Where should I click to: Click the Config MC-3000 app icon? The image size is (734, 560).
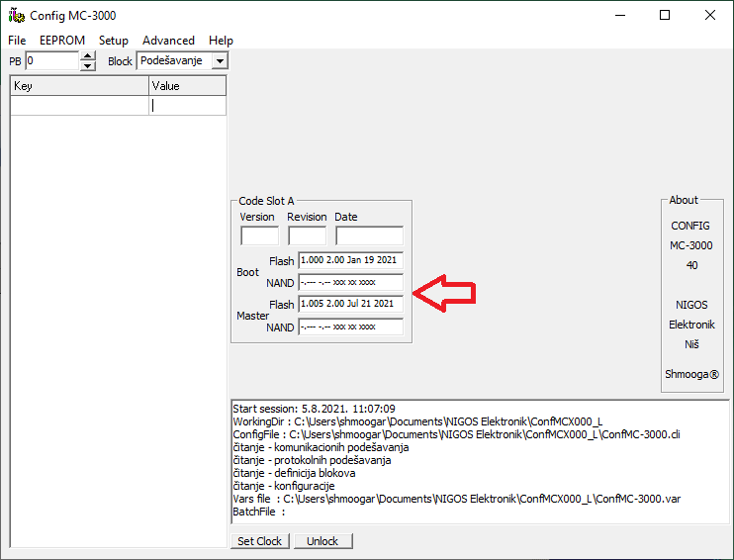click(15, 15)
